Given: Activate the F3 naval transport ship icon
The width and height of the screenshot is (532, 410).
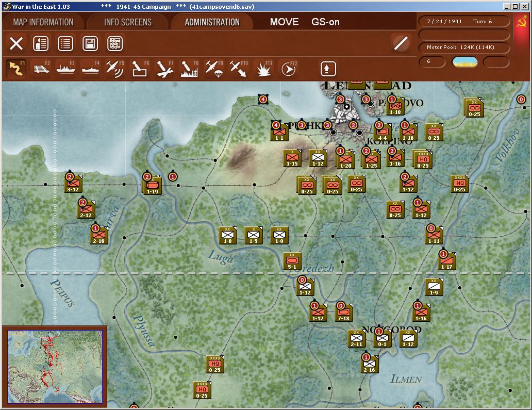Looking at the screenshot, I should pyautogui.click(x=65, y=68).
